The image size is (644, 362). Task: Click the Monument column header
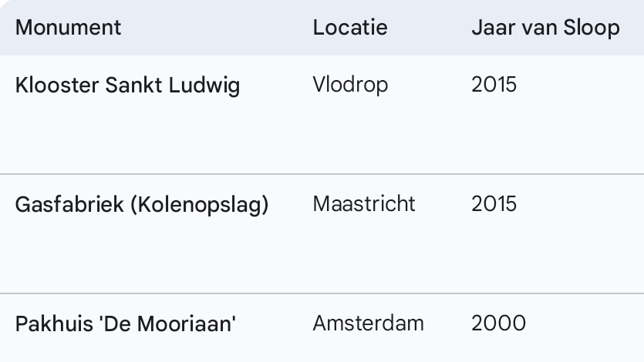pos(69,28)
